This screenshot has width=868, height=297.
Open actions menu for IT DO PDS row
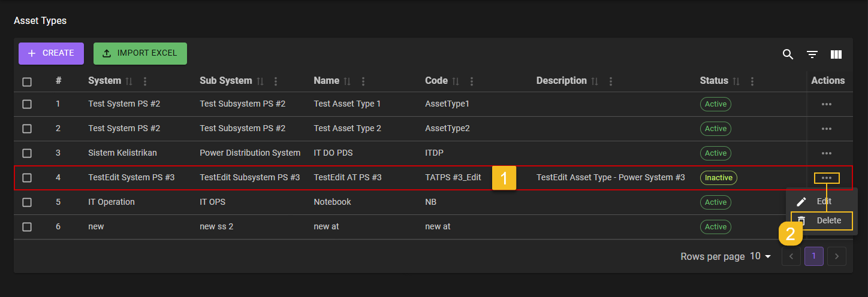827,153
